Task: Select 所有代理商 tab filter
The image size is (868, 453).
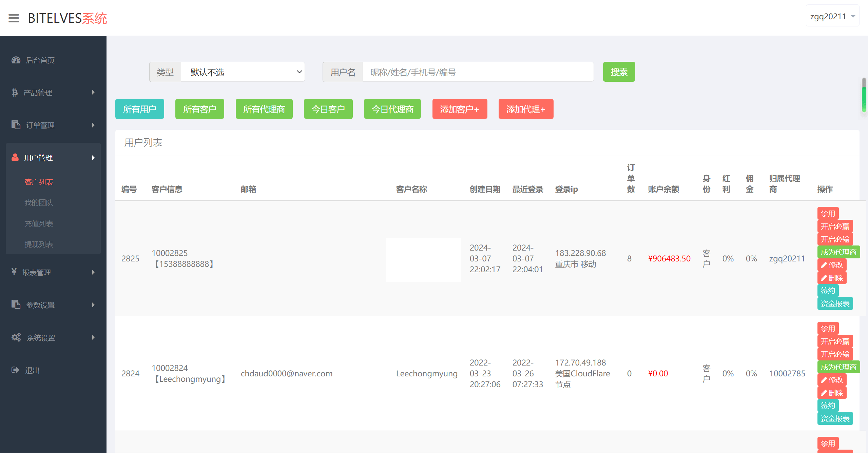Action: click(264, 109)
